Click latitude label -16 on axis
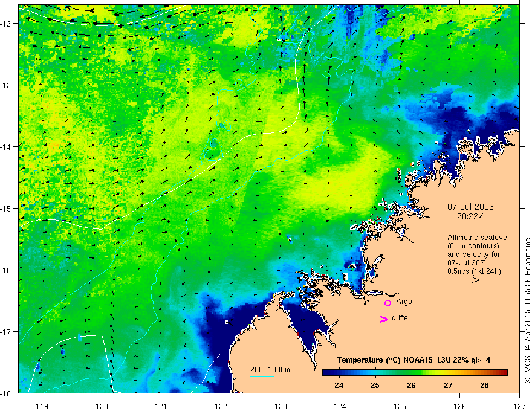Image resolution: width=532 pixels, height=411 pixels. tap(7, 270)
